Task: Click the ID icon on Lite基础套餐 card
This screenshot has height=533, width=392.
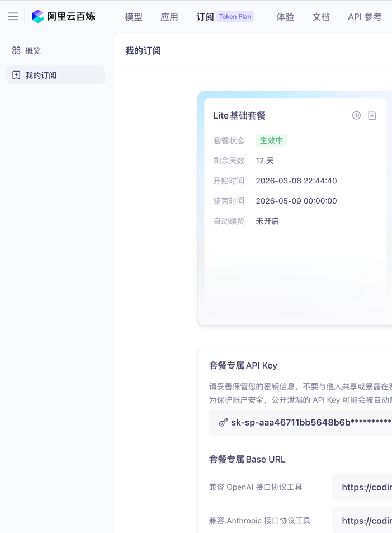Action: tap(356, 115)
